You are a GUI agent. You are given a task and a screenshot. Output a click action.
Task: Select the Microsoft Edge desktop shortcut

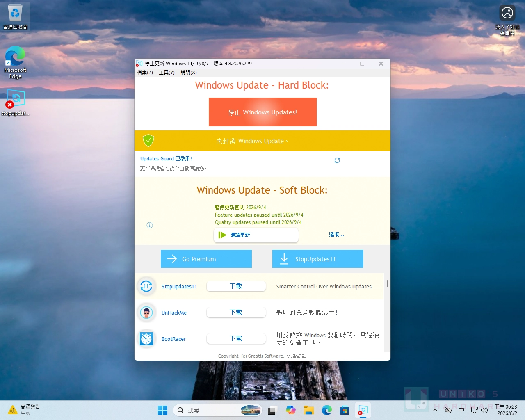click(15, 62)
